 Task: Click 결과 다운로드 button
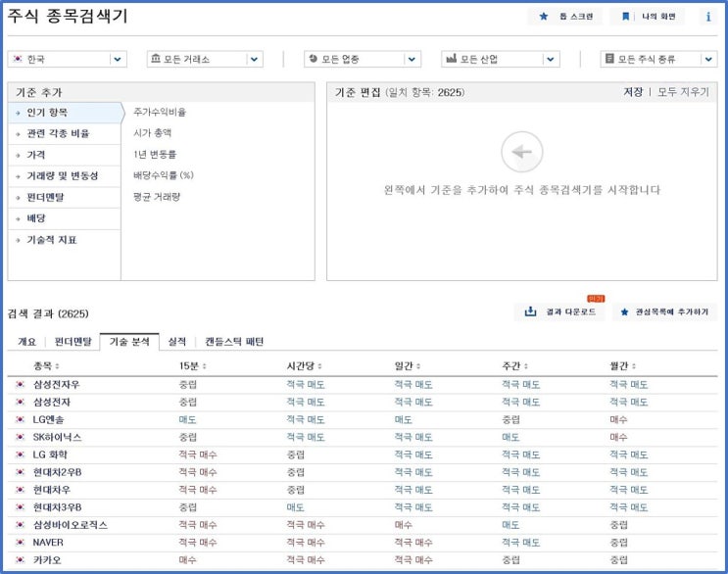point(559,311)
